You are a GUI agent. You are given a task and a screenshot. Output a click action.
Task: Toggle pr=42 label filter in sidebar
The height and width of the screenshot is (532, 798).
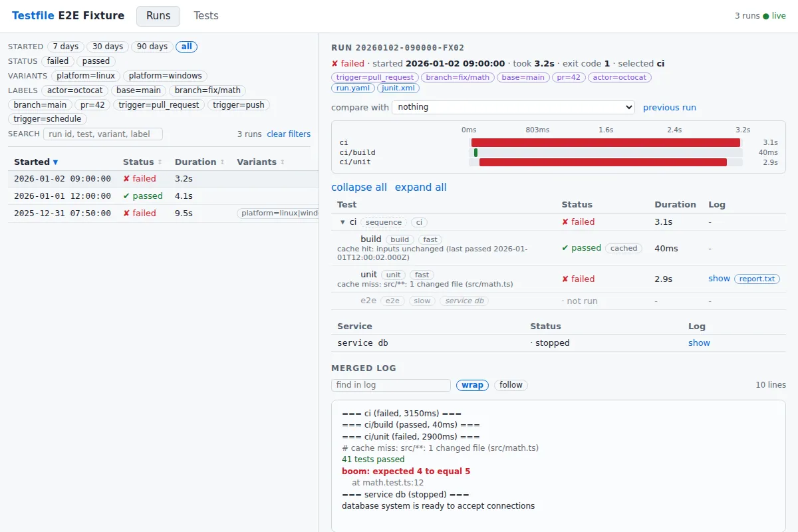pyautogui.click(x=93, y=105)
